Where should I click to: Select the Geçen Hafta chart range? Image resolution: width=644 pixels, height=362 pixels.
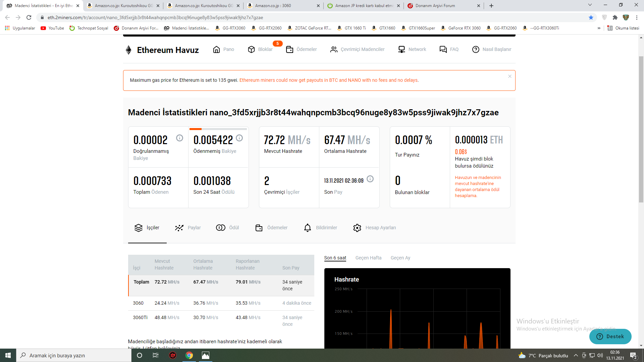click(368, 258)
